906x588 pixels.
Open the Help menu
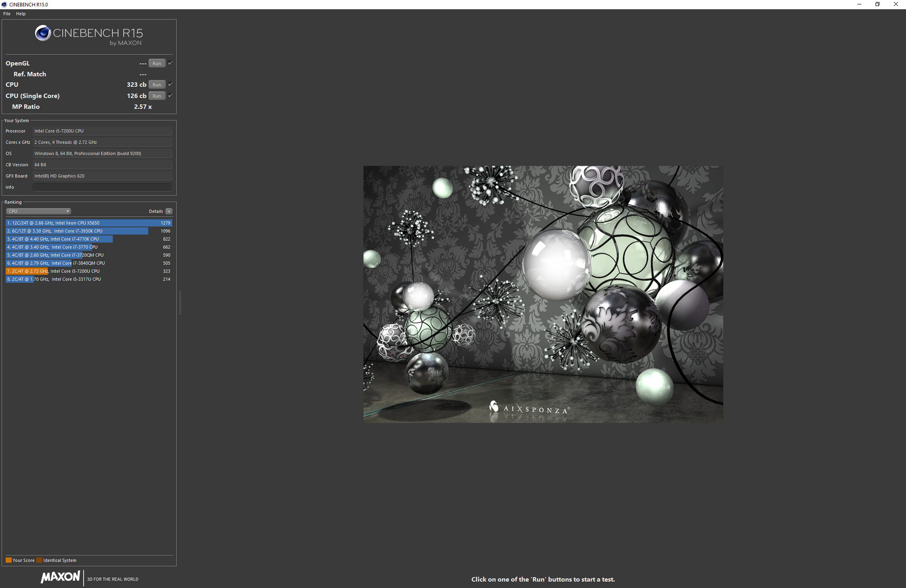click(21, 14)
